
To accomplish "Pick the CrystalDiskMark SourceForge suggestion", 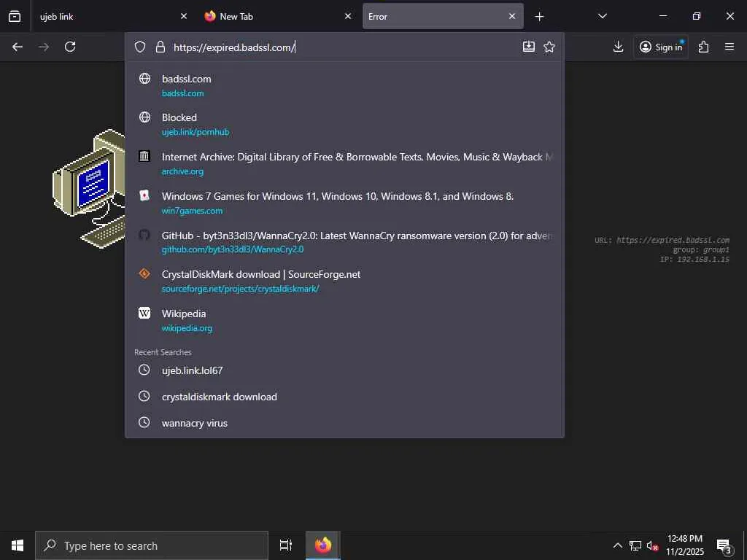I will [x=344, y=281].
